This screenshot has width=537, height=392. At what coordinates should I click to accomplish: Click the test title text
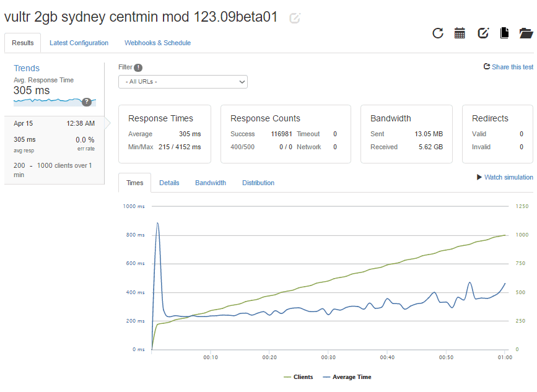[x=141, y=17]
